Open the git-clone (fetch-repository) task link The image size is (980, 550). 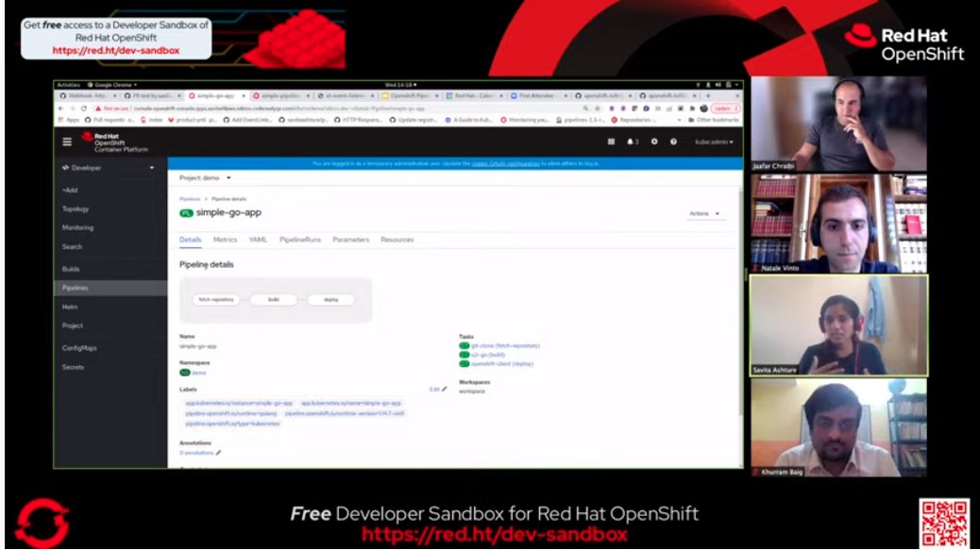click(x=506, y=346)
